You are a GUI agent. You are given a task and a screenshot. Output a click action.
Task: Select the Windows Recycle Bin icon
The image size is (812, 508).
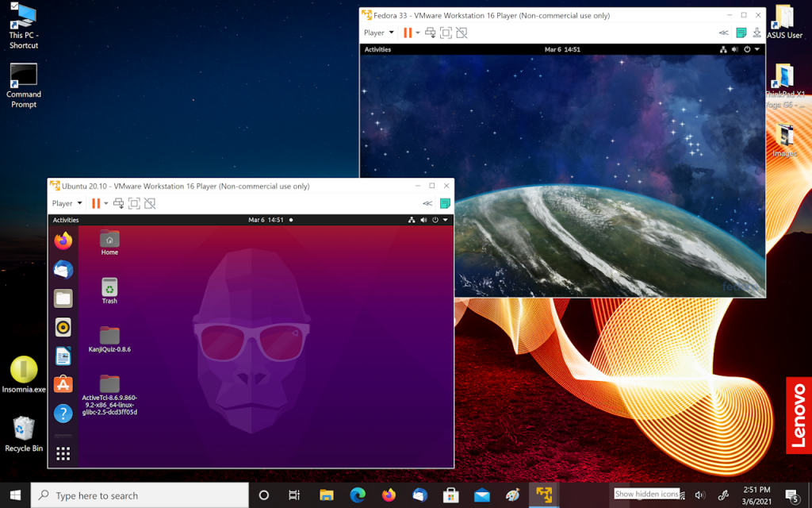tap(24, 434)
